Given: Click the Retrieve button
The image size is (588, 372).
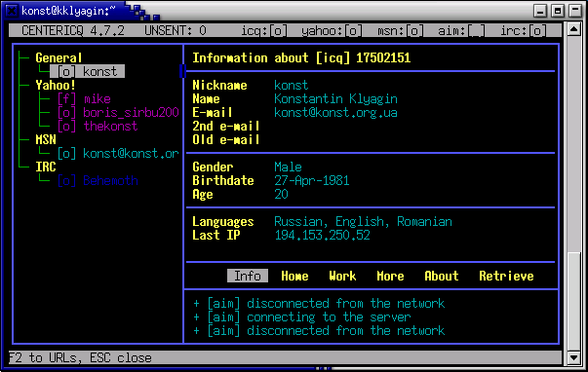Looking at the screenshot, I should (506, 277).
